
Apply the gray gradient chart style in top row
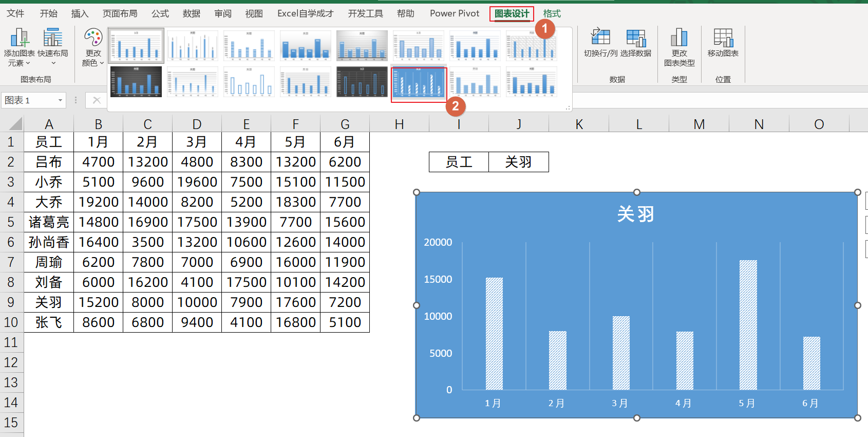[362, 46]
